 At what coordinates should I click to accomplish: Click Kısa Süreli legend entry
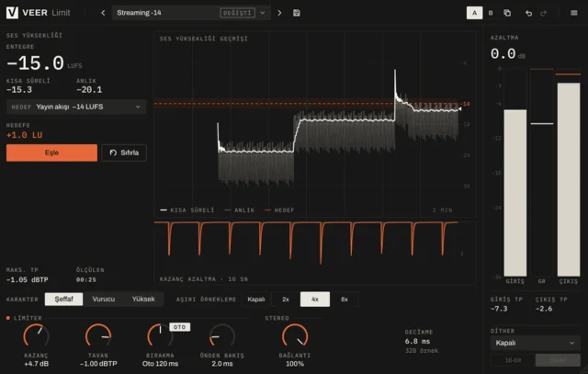pyautogui.click(x=187, y=210)
